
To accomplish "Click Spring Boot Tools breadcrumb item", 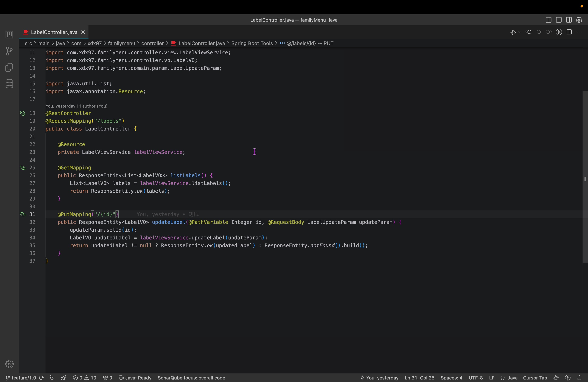I will coord(252,44).
